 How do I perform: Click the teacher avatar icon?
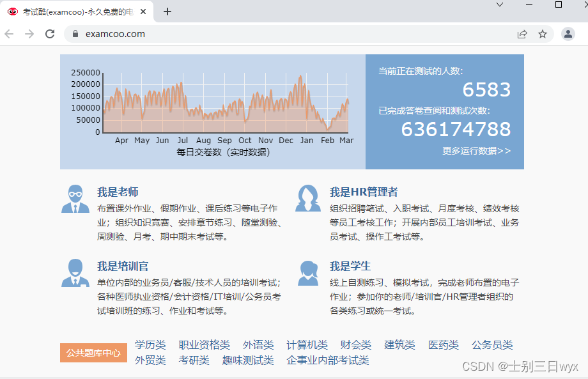tap(75, 199)
